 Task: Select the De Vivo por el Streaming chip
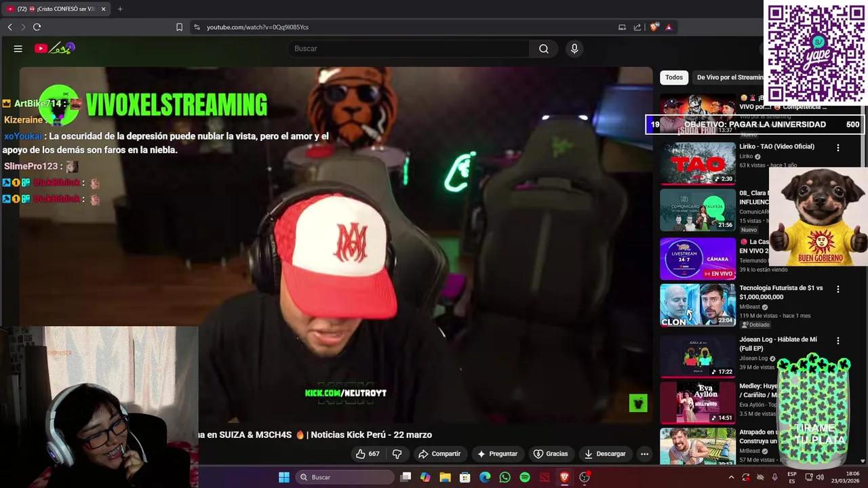click(730, 77)
